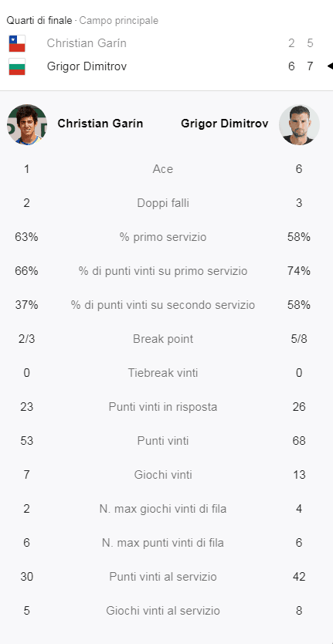Click the winner arrow indicator beside Dimitrov
The image size is (333, 644).
[x=330, y=66]
